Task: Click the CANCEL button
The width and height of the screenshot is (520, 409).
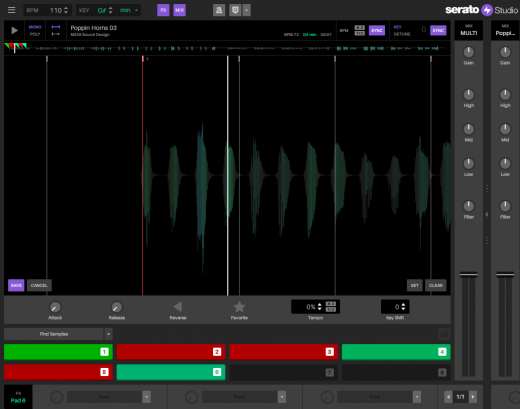Action: point(39,285)
